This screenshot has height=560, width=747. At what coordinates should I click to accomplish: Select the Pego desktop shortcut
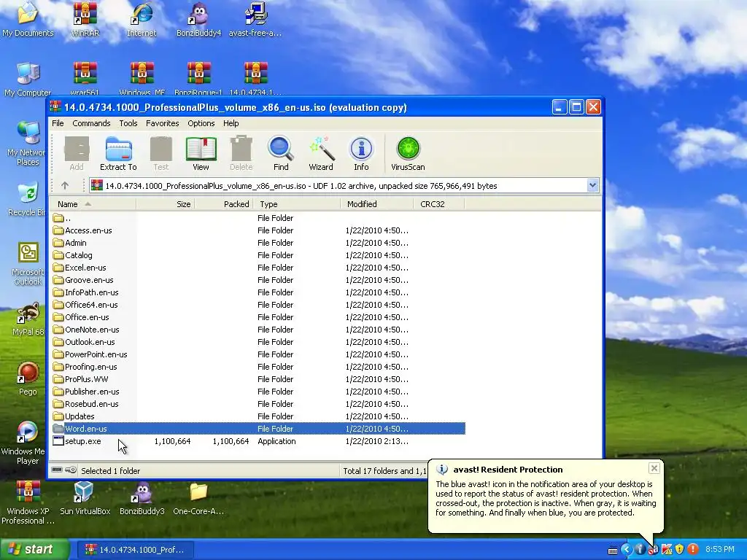click(x=28, y=379)
